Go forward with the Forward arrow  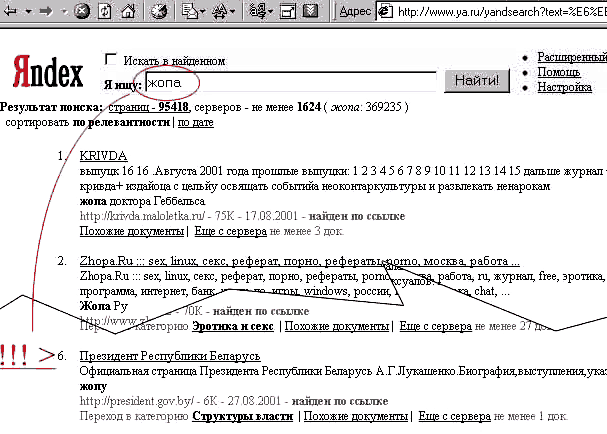[x=46, y=11]
